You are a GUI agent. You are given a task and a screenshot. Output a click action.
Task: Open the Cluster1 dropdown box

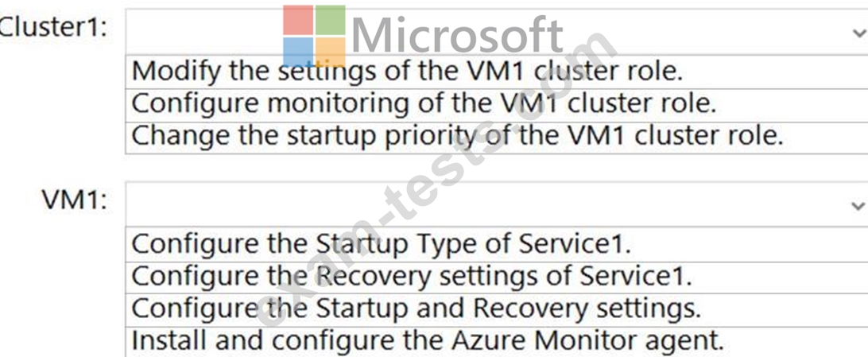(x=493, y=32)
